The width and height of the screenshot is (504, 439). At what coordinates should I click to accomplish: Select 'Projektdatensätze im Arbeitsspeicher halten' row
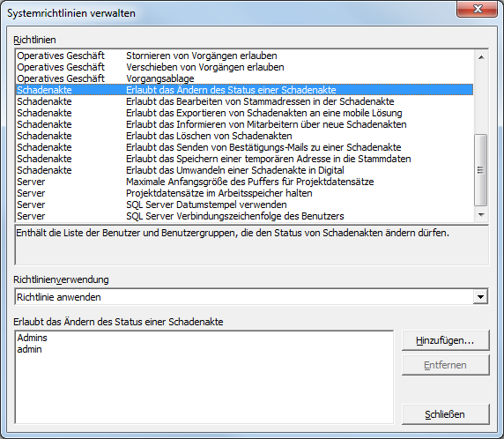coord(244,193)
